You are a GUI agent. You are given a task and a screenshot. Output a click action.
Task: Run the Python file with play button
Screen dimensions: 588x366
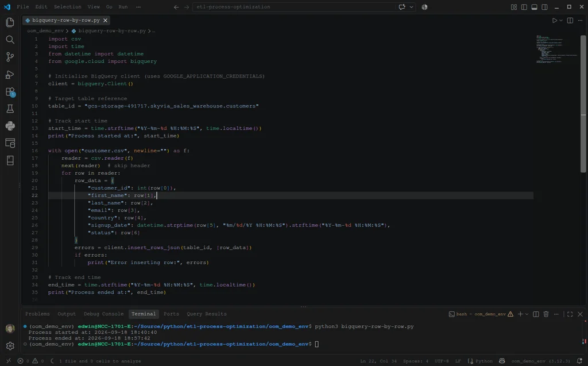tap(555, 20)
